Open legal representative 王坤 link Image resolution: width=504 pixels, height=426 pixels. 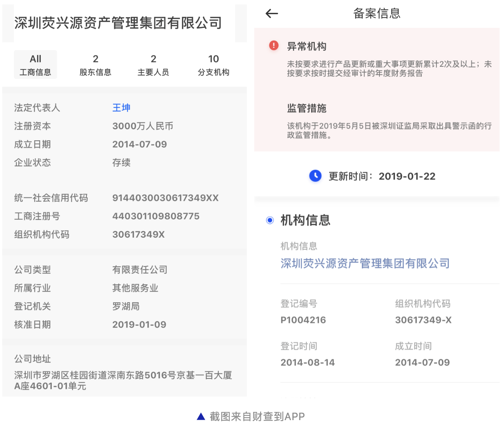121,108
